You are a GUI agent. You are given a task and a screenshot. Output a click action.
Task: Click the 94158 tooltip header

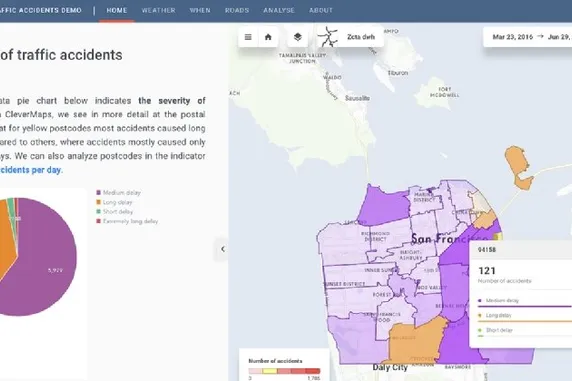tap(521, 250)
